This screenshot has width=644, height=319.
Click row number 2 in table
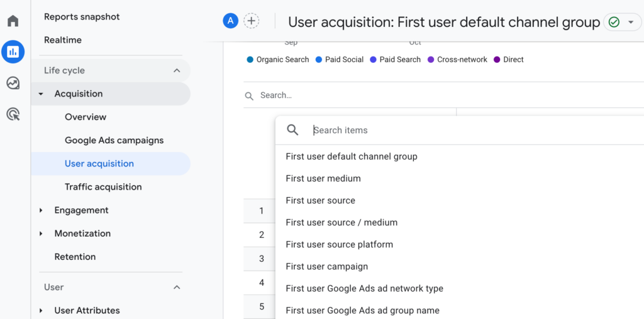[261, 235]
